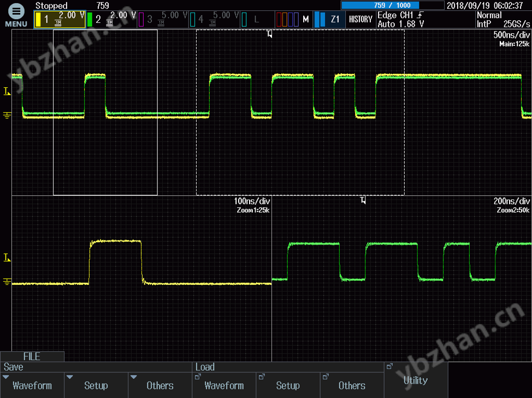Open the main MENU button
Image resolution: width=532 pixels, height=398 pixels.
(16, 16)
